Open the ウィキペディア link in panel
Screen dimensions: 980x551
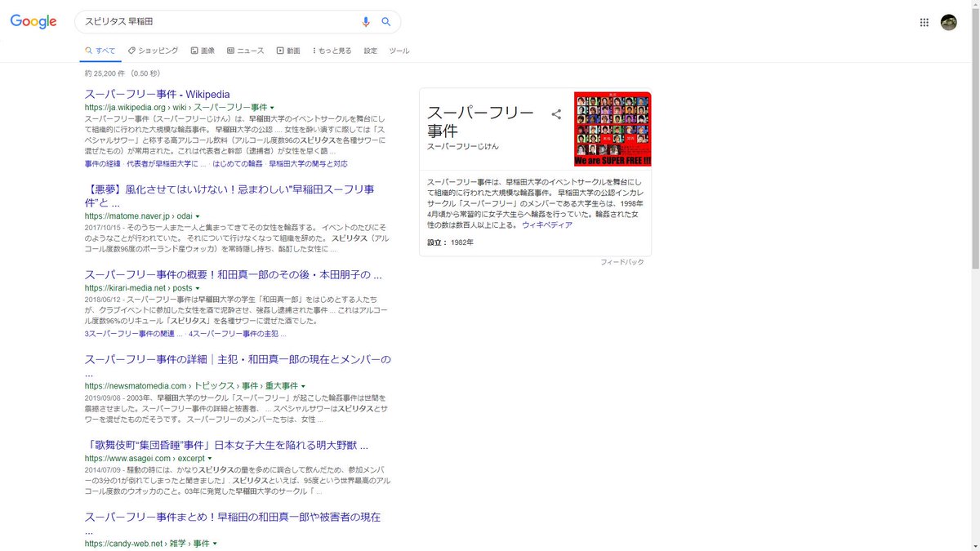547,224
